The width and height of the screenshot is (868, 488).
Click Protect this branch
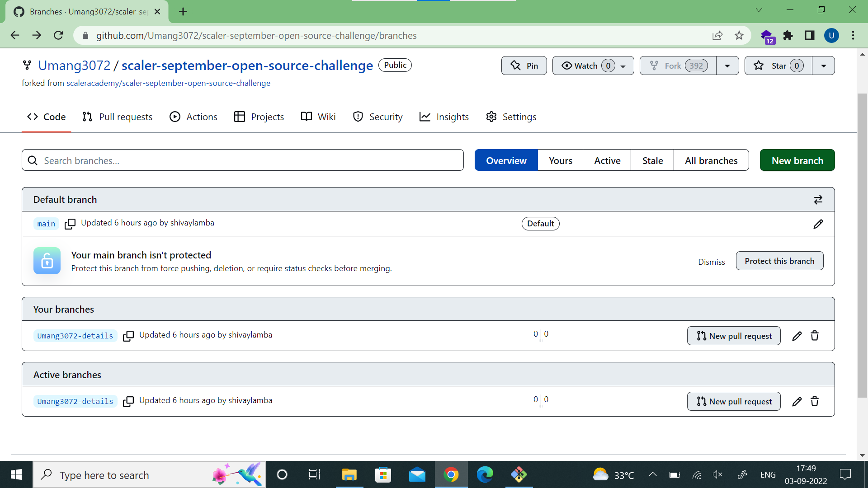click(779, 261)
